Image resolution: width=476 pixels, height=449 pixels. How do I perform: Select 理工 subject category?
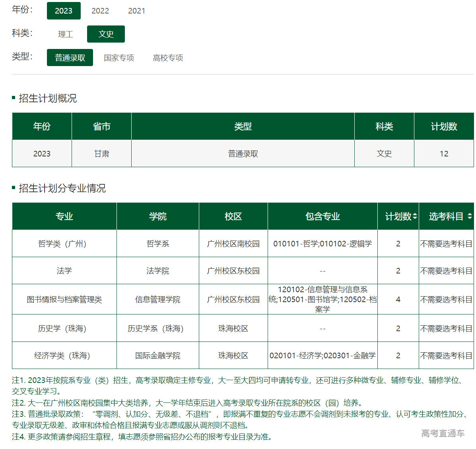pyautogui.click(x=66, y=34)
